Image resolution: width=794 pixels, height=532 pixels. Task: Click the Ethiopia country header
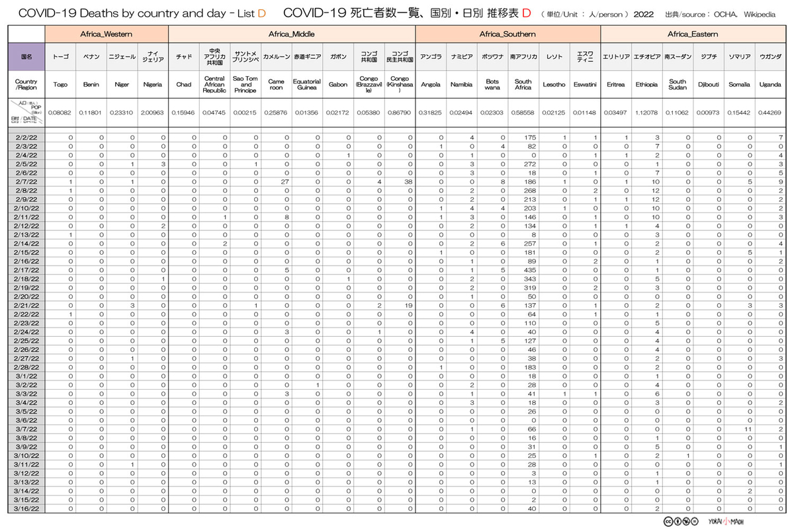click(646, 85)
